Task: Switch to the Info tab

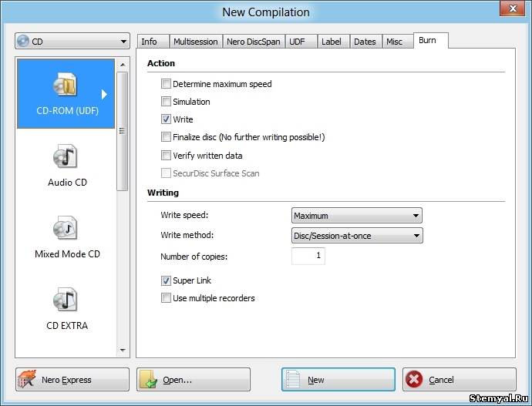Action: [153, 42]
